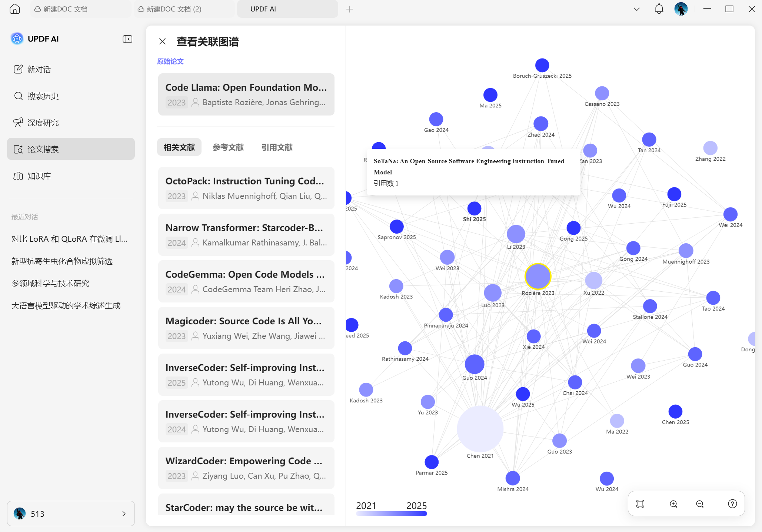762x532 pixels.
Task: Zoom out of the citation graph
Action: 699,503
